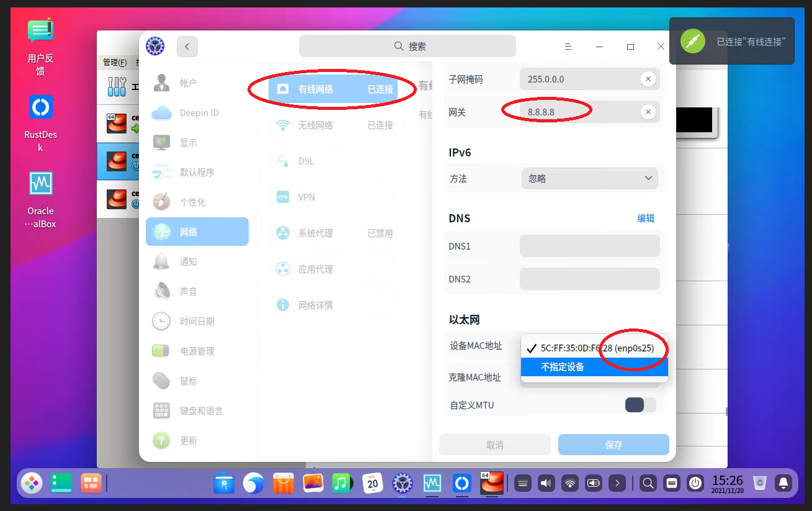Open the 声音 sound settings

point(197,291)
